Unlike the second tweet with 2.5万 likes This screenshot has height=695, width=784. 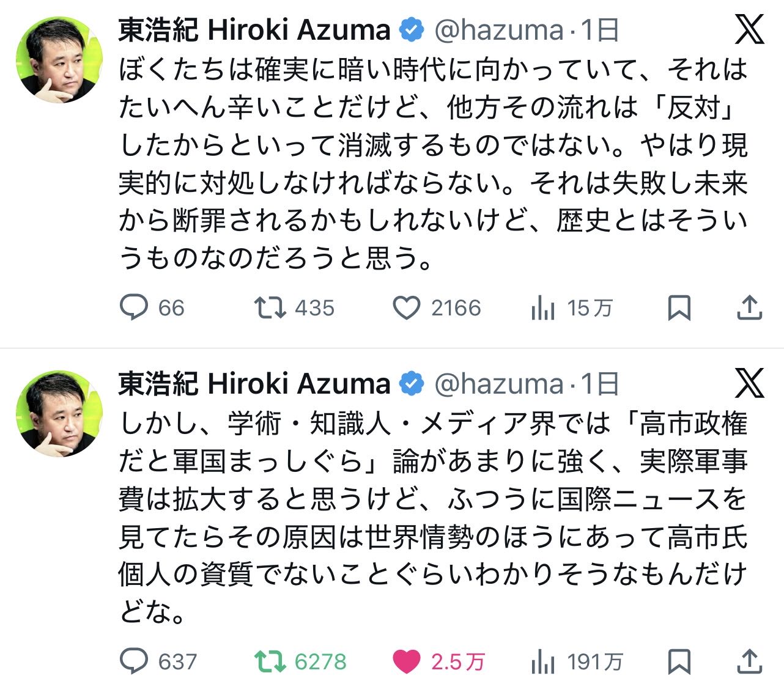406,661
